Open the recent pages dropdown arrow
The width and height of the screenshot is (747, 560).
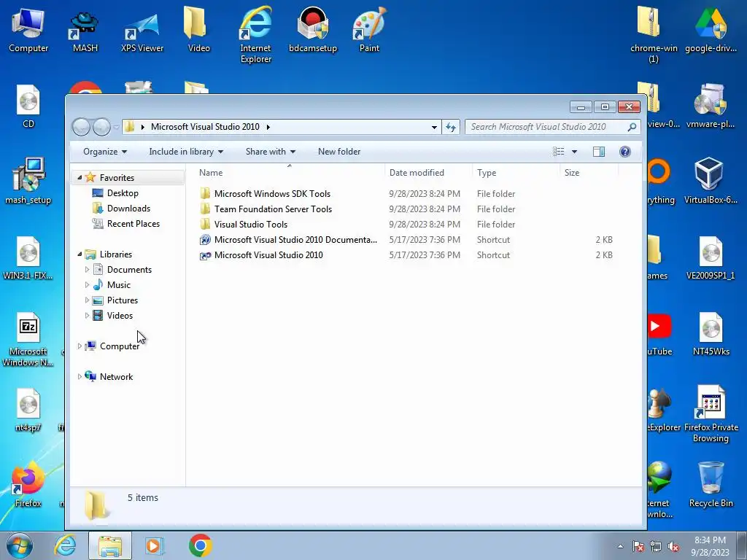116,127
